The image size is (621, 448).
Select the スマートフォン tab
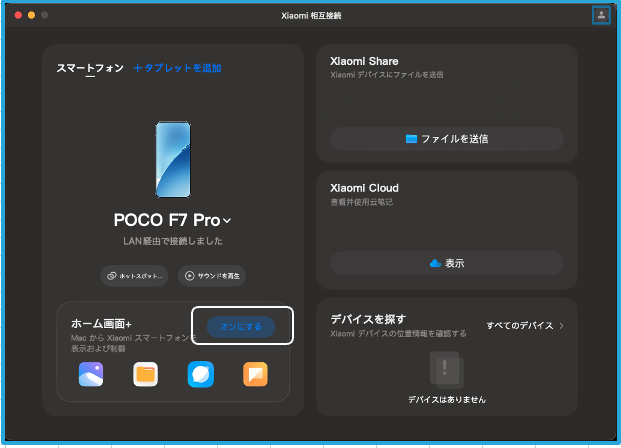point(90,68)
